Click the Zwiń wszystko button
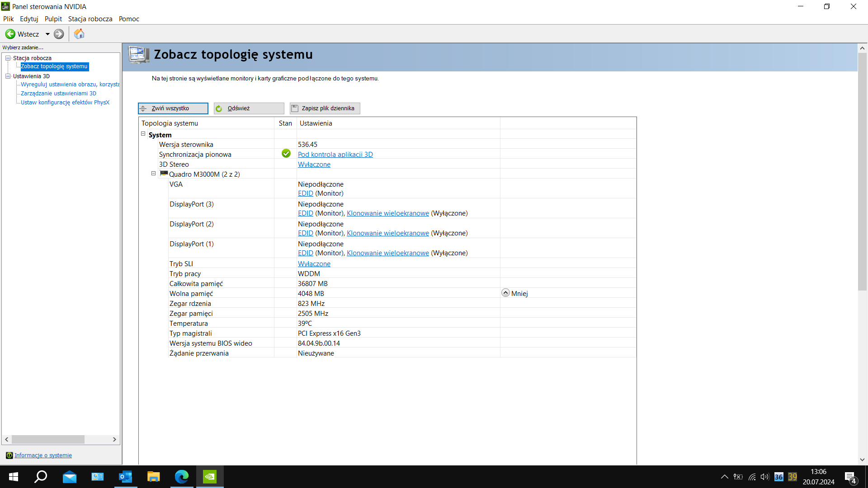Image resolution: width=868 pixels, height=488 pixels. [173, 108]
